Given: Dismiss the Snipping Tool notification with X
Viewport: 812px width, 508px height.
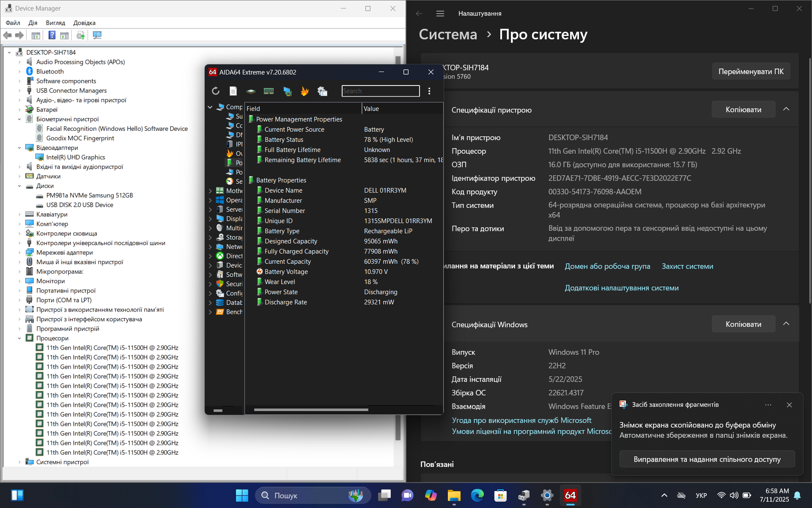Looking at the screenshot, I should tap(789, 405).
